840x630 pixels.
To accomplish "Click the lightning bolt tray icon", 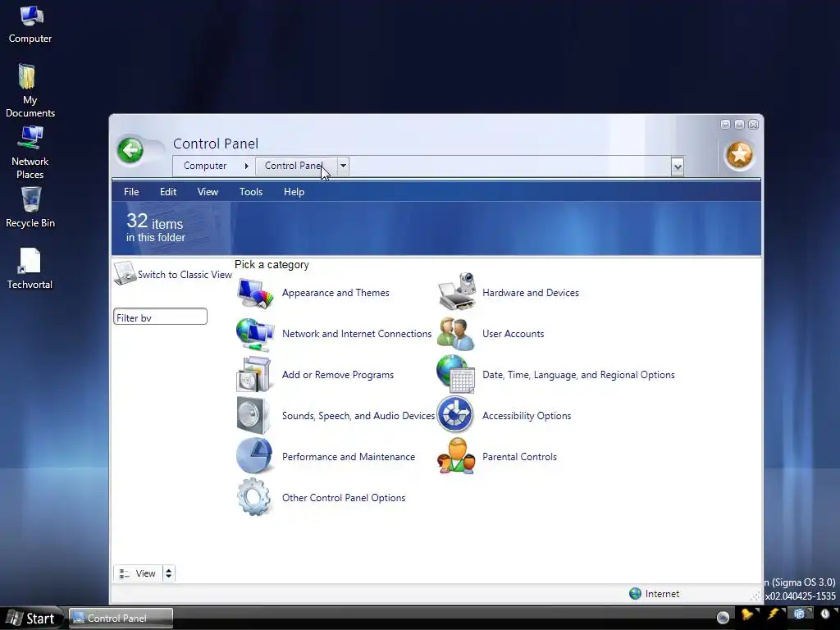I will point(773,614).
